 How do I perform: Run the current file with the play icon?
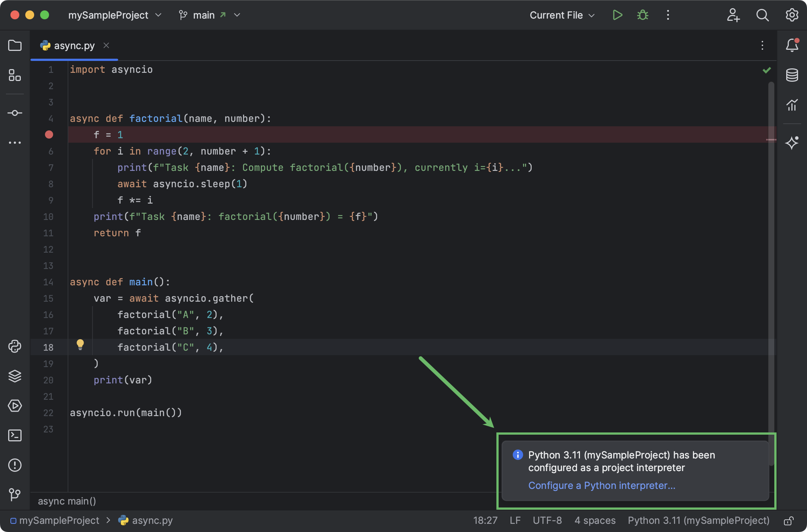[617, 15]
